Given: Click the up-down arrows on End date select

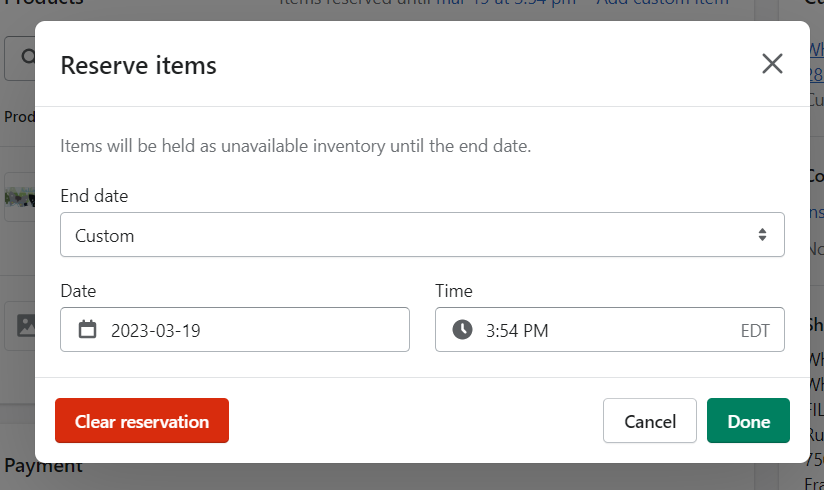Looking at the screenshot, I should [x=762, y=235].
